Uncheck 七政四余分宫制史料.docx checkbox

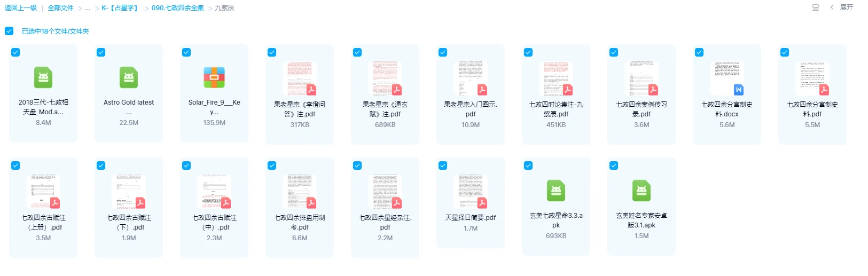699,52
